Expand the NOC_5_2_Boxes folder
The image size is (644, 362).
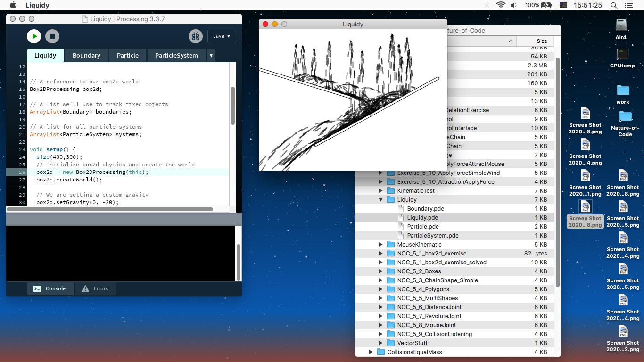click(x=381, y=271)
